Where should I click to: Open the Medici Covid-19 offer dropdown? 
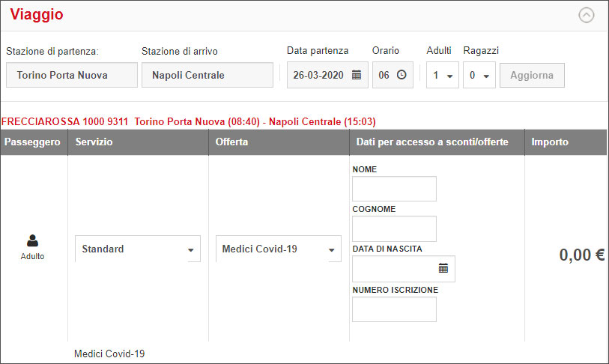pyautogui.click(x=279, y=249)
